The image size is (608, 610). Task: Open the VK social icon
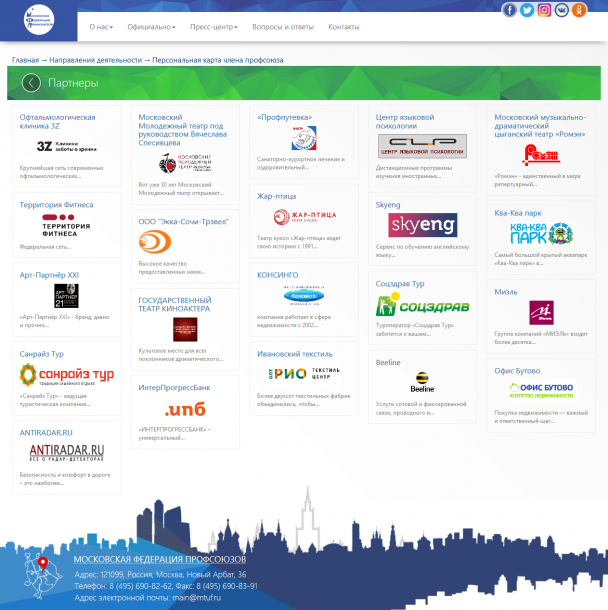coord(562,10)
